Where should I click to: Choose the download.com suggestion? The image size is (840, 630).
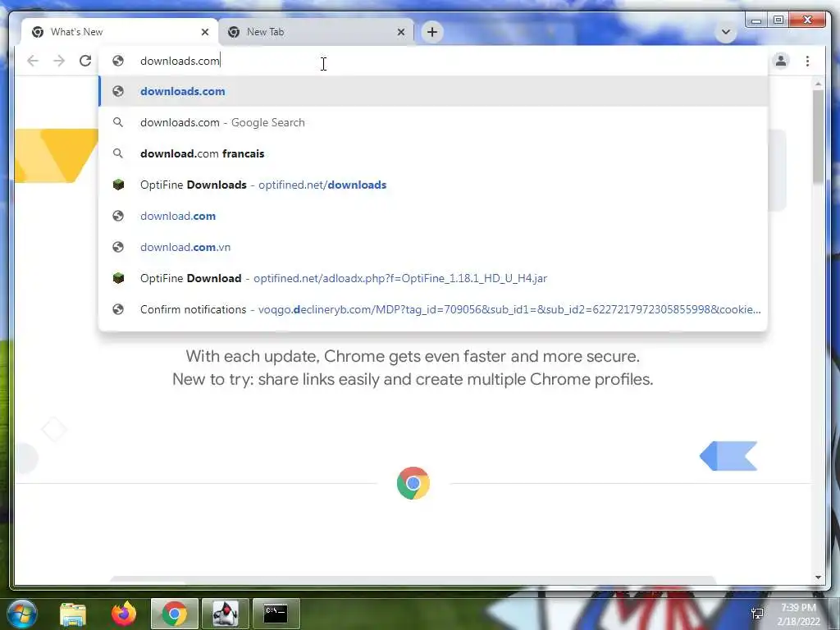433,216
